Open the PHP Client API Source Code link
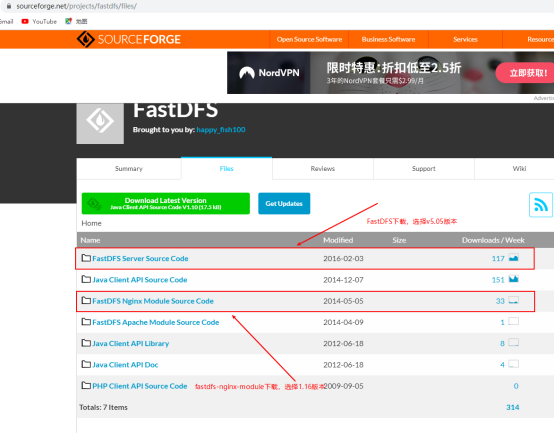The image size is (554, 433). (x=140, y=386)
